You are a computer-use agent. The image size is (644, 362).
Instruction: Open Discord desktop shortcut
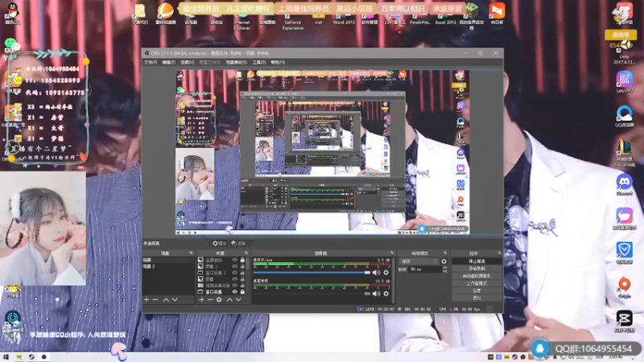[624, 185]
